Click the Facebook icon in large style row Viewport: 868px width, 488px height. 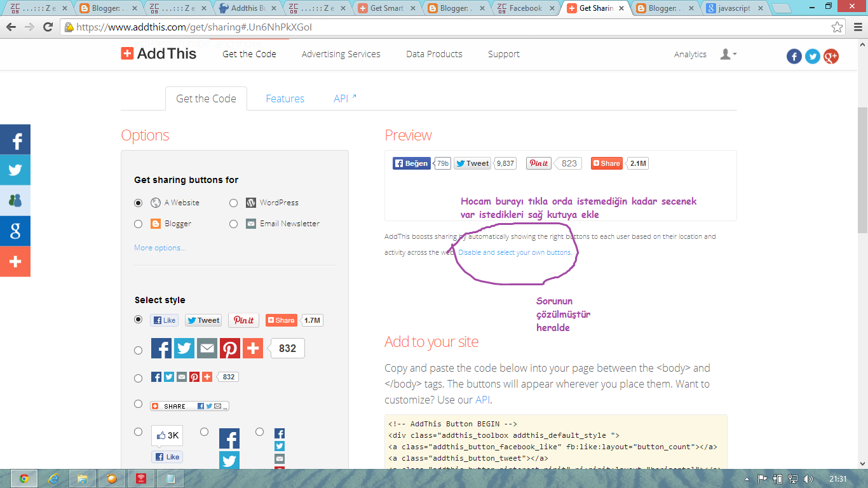161,348
